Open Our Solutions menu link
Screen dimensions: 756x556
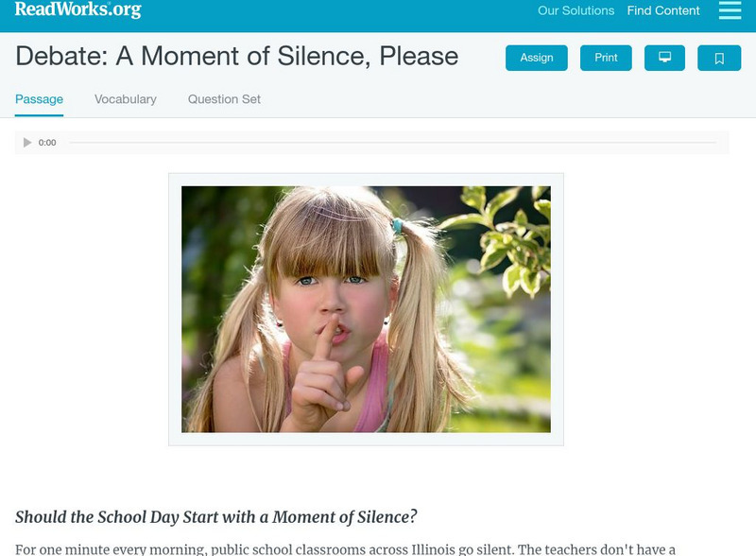coord(576,10)
